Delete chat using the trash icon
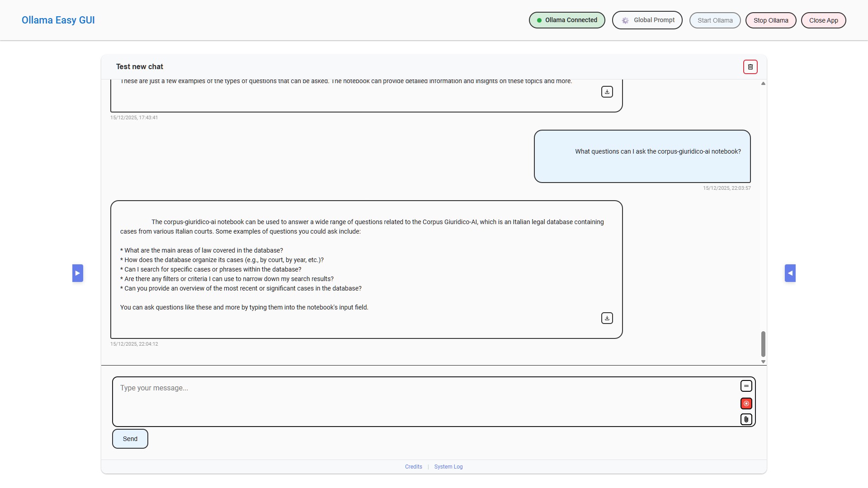 [x=750, y=67]
